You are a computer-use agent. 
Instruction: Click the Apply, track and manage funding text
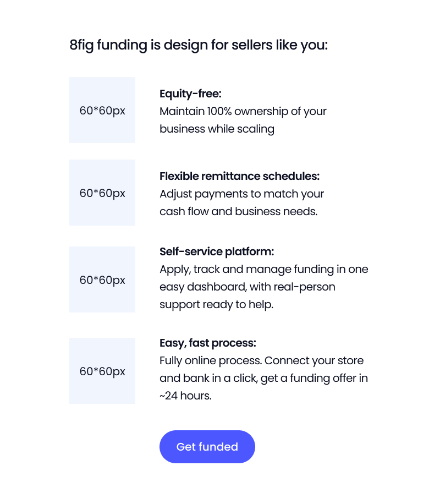(263, 269)
